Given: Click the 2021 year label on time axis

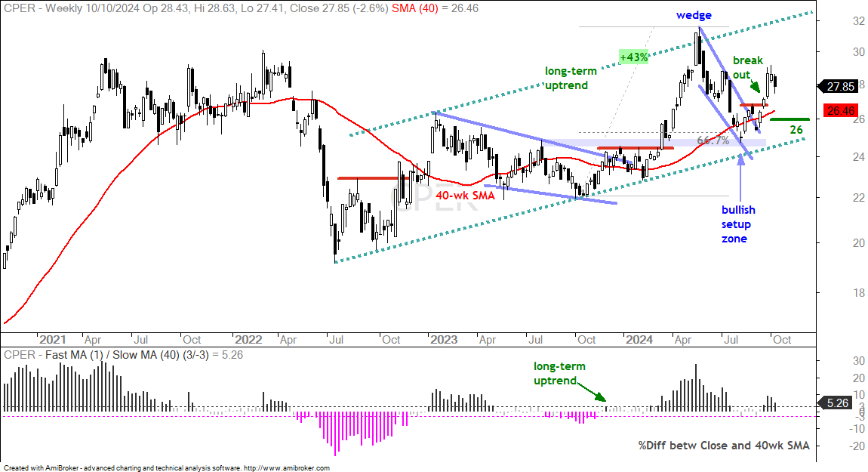Looking at the screenshot, I should coord(53,340).
